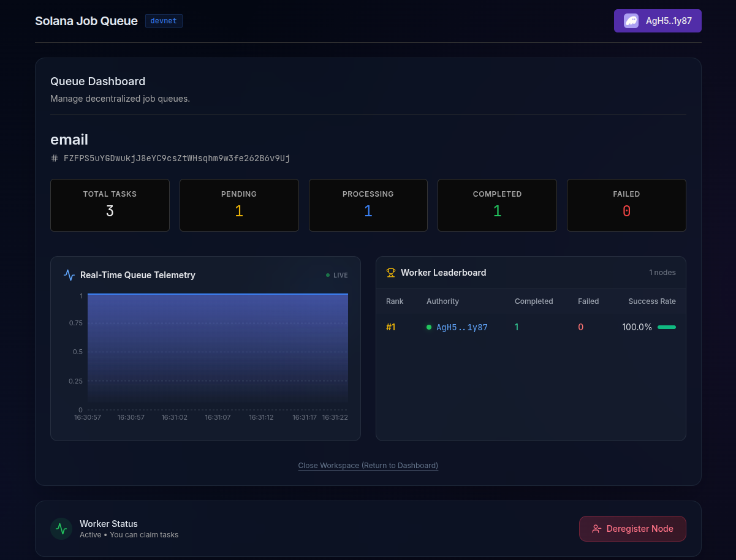Click the Total Tasks stat card
The width and height of the screenshot is (736, 560).
click(x=110, y=205)
